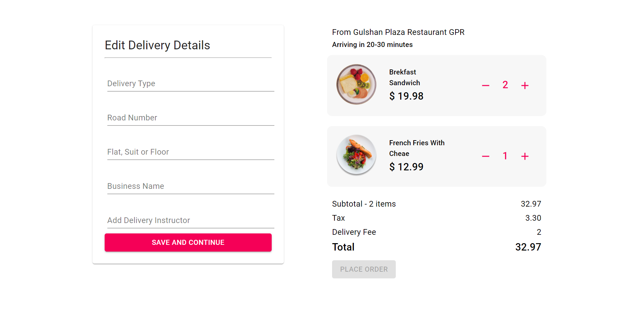Select the Flat, Suit or Floor field
Viewport: 644px width, 326px height.
191,152
